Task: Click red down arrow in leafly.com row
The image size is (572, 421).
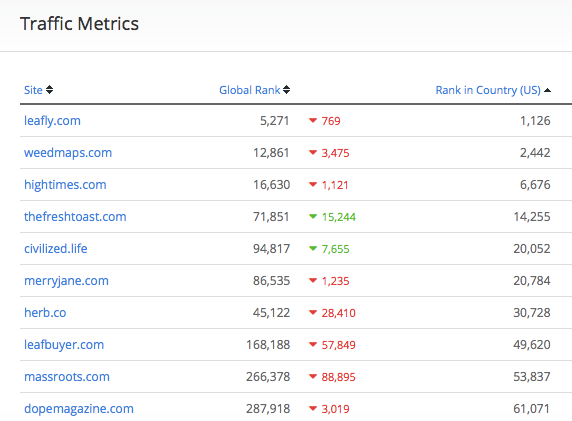Action: (313, 120)
